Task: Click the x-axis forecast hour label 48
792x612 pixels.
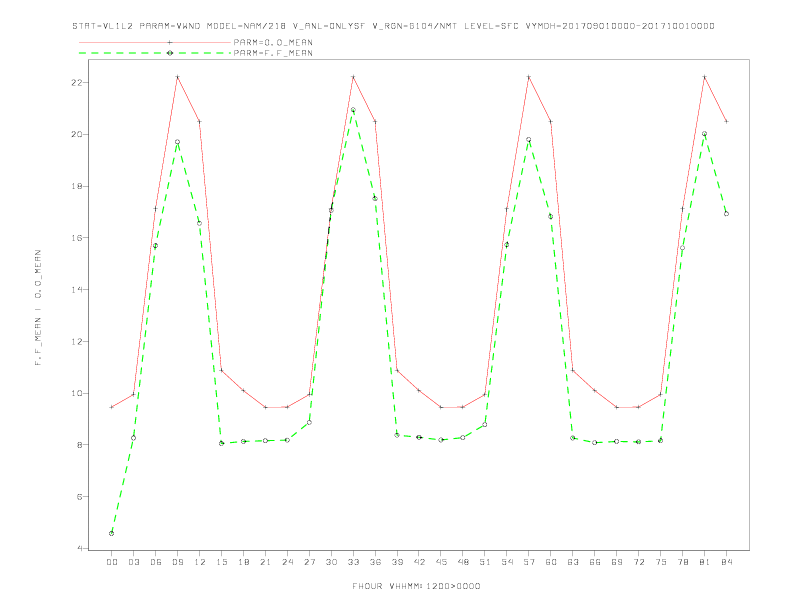Action: [x=463, y=562]
